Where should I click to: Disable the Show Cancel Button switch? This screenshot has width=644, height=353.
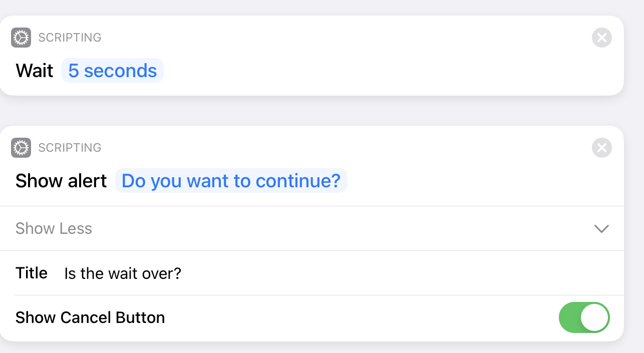(584, 317)
